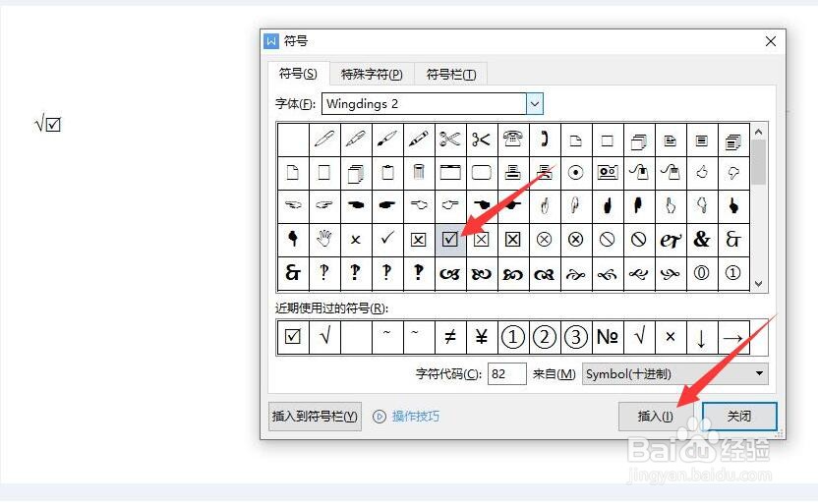Pick the paintbrush symbol in the grid
The height and width of the screenshot is (504, 818).
tap(387, 140)
